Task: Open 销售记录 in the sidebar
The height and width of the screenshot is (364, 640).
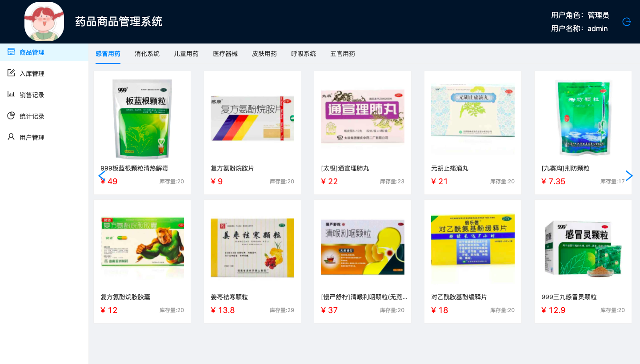Action: [44, 95]
